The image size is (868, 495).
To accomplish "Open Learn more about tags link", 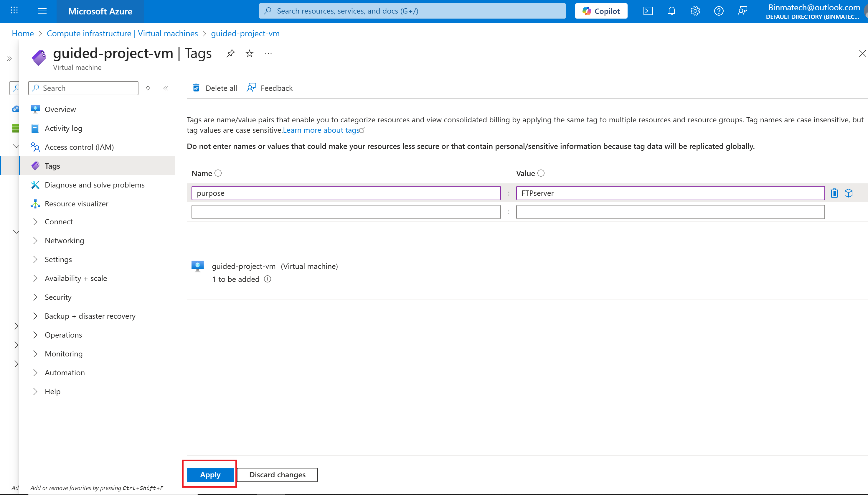I will [321, 130].
